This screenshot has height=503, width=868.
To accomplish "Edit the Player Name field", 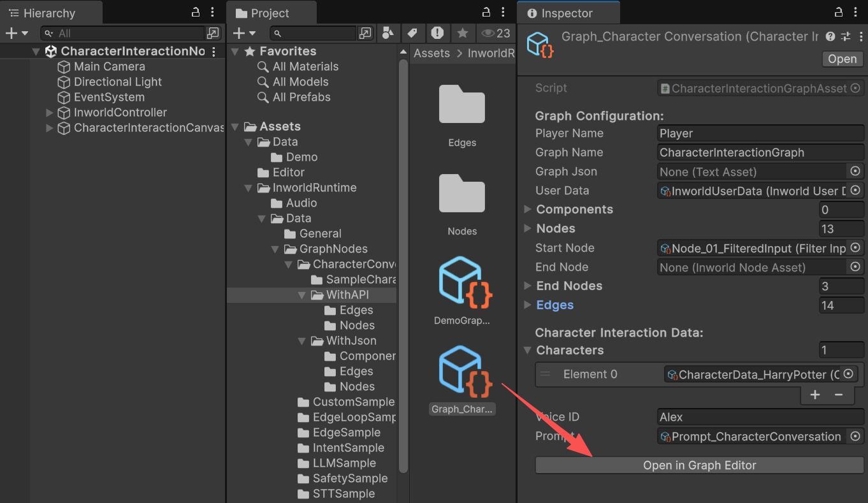I will click(x=761, y=133).
